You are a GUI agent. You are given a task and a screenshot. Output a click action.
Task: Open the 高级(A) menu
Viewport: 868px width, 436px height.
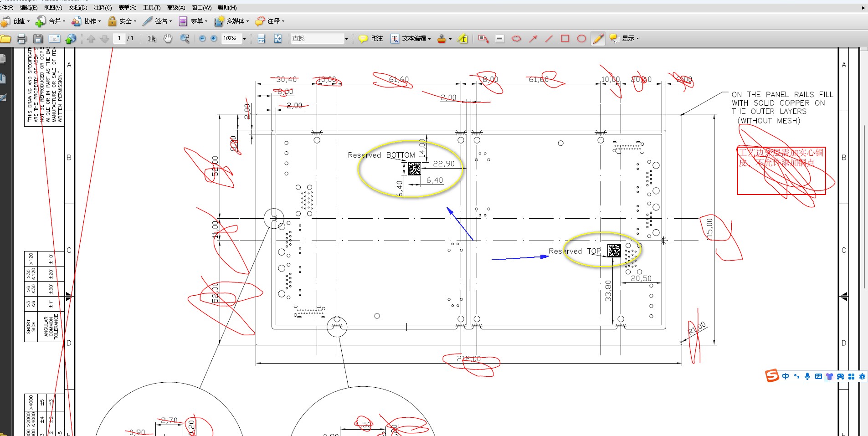(176, 8)
